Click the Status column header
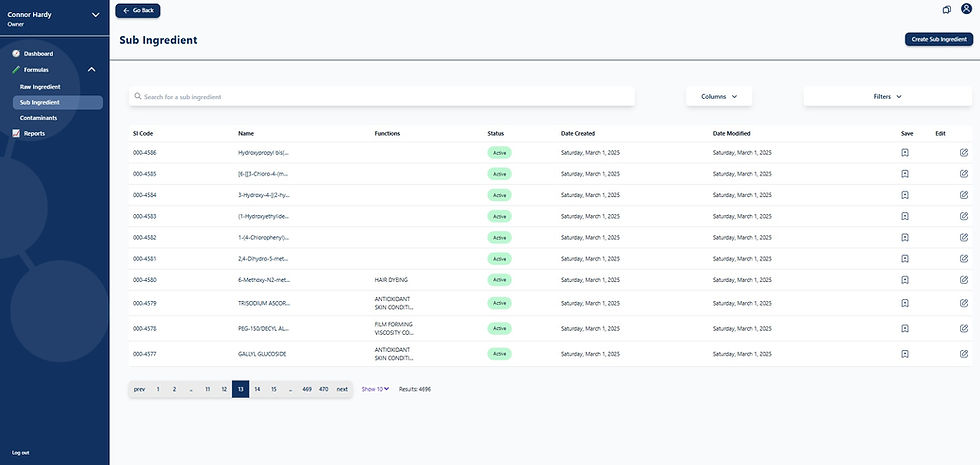Viewport: 980px width, 465px height. (496, 134)
